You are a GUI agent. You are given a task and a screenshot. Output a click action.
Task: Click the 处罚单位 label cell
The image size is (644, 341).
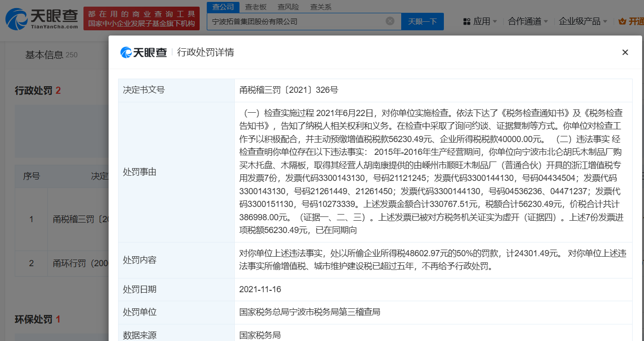click(176, 313)
